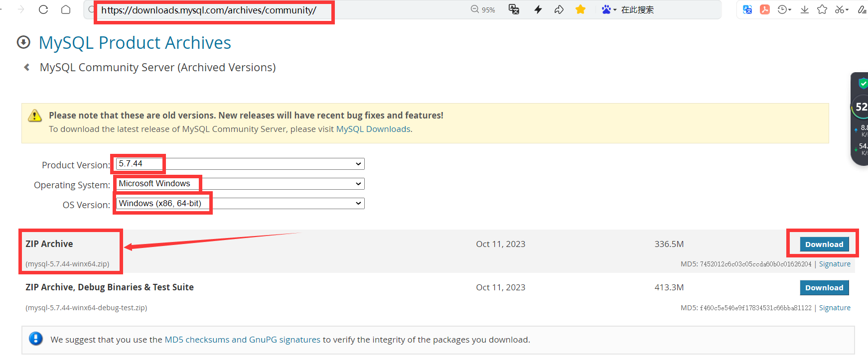Open the page translate icon in address bar
Screen dimensions: 868x364
pyautogui.click(x=514, y=9)
